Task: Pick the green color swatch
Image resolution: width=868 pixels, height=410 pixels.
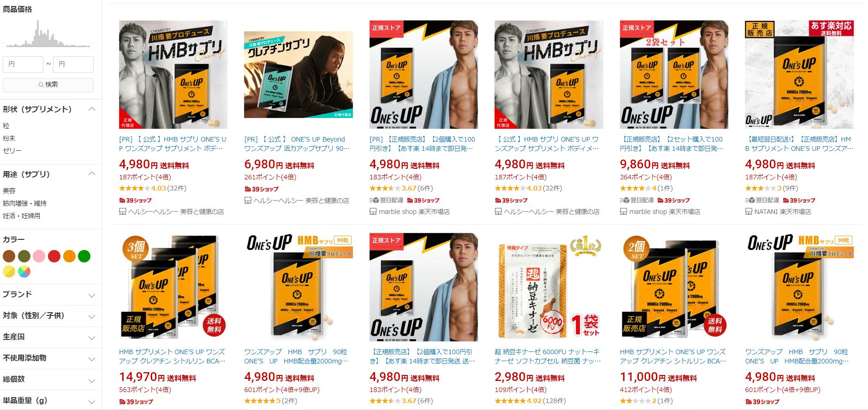Action: coord(84,256)
